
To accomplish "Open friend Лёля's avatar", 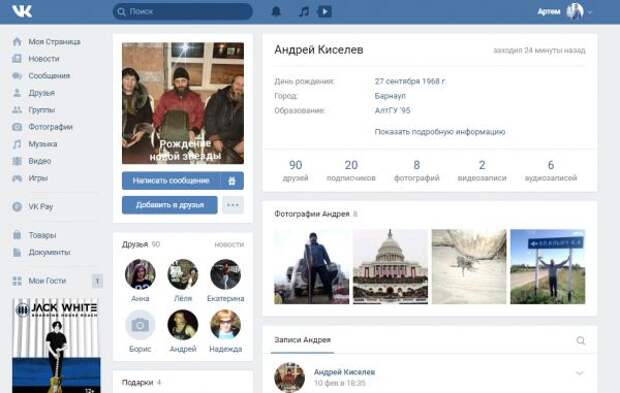I will click(183, 274).
